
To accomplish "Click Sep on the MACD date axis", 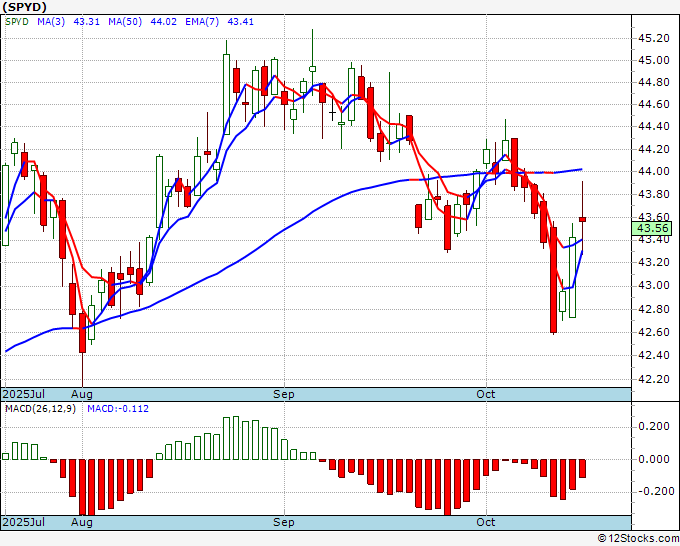I will [284, 522].
